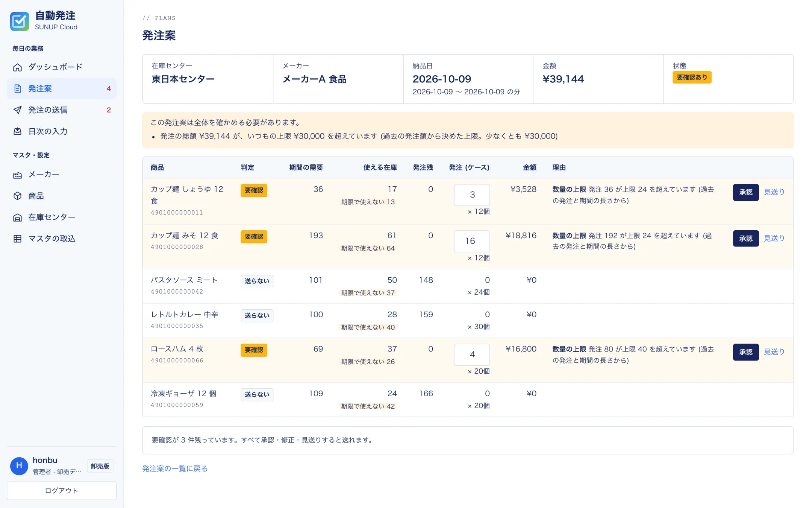
Task: Open マスタの取込 menu item
Action: 62,239
